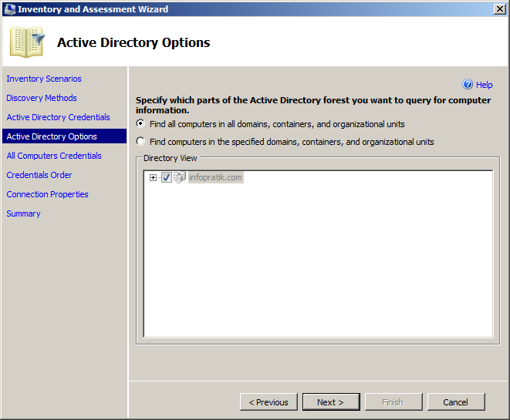This screenshot has width=510, height=420.
Task: Uncheck the infopratik.com checkbox
Action: coord(167,177)
